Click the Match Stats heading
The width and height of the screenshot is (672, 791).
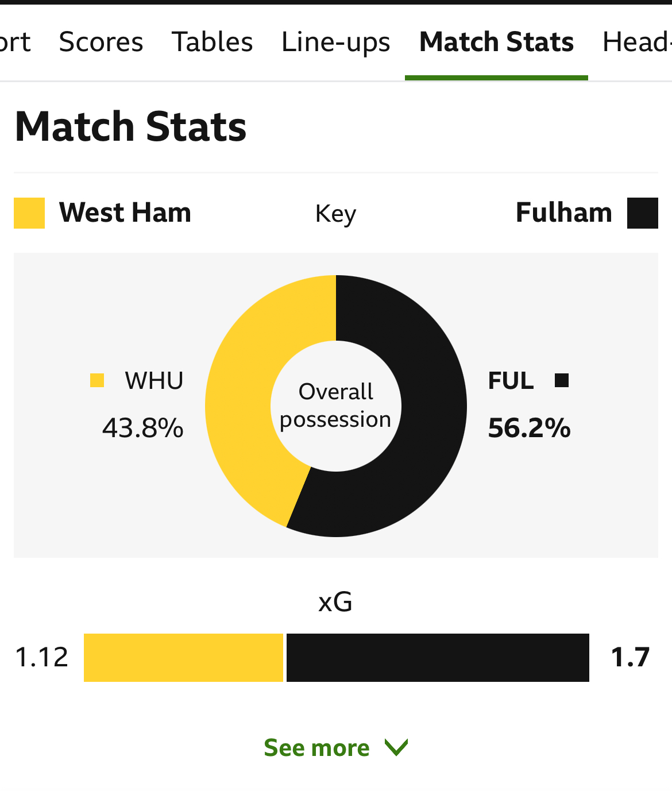(131, 126)
